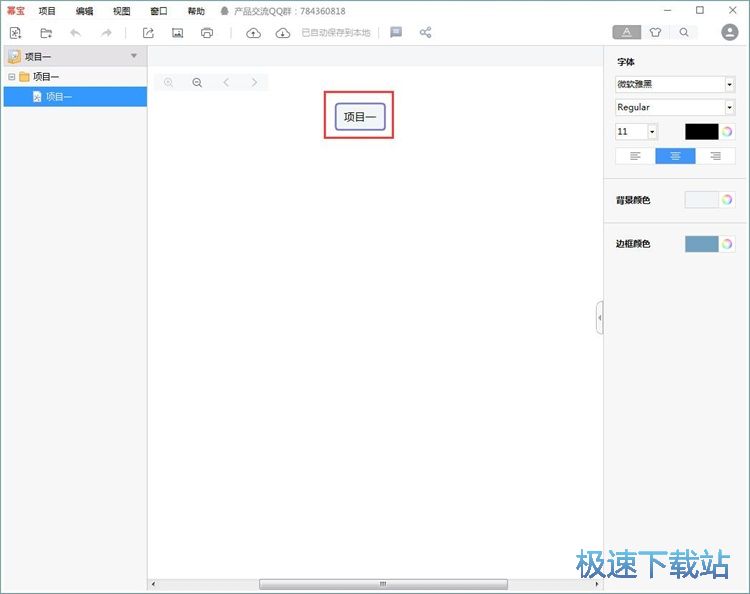Click the scrollbar right arrow
Image resolution: width=750 pixels, height=594 pixels.
tap(596, 584)
